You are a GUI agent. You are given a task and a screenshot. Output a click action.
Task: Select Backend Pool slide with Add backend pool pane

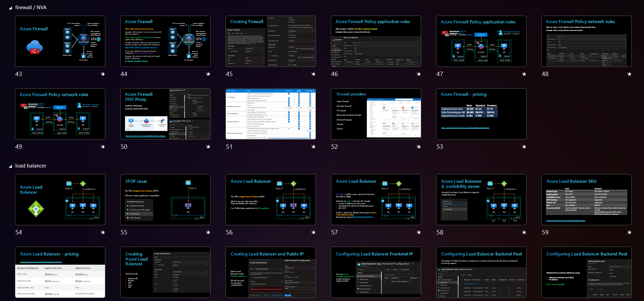(x=587, y=272)
